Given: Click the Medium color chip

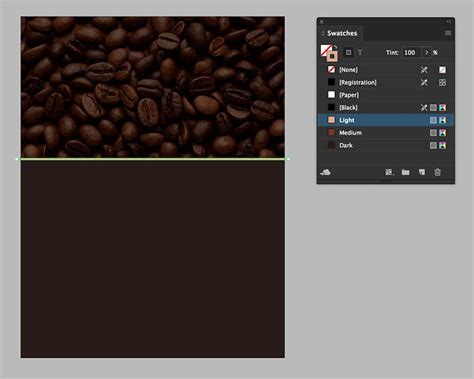Looking at the screenshot, I should click(x=331, y=133).
